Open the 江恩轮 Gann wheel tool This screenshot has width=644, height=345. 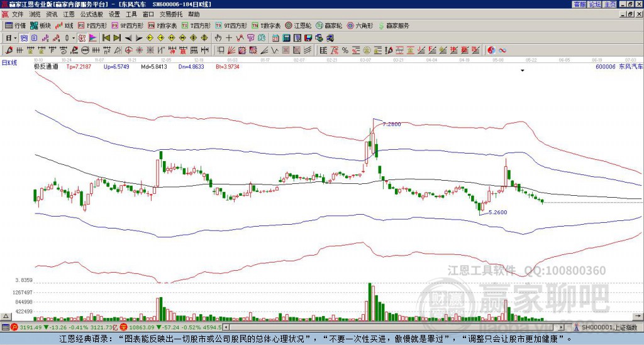pos(299,25)
